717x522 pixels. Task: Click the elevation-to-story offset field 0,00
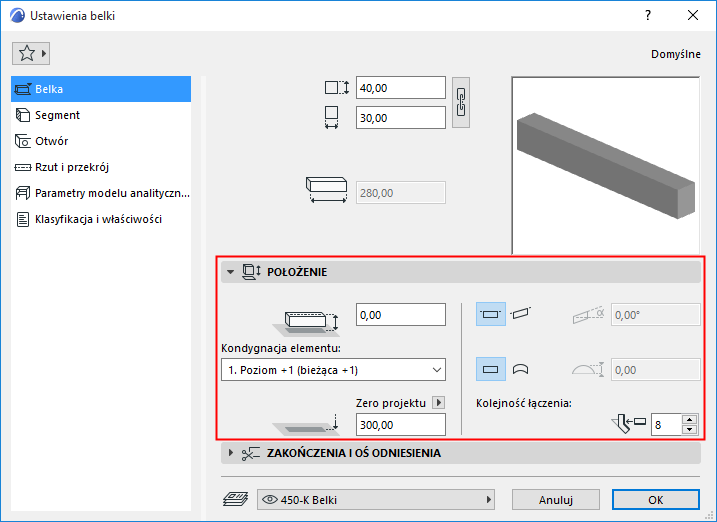pyautogui.click(x=401, y=315)
